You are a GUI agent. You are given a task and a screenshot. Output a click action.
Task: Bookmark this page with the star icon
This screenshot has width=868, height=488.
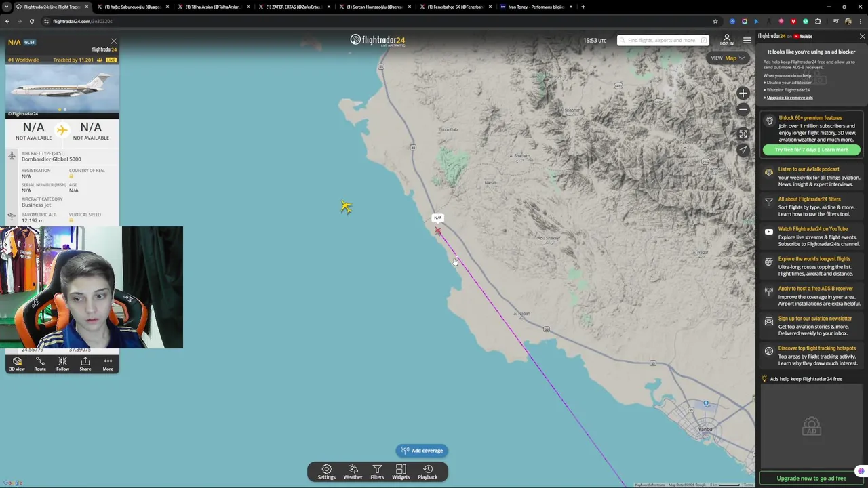(x=715, y=21)
